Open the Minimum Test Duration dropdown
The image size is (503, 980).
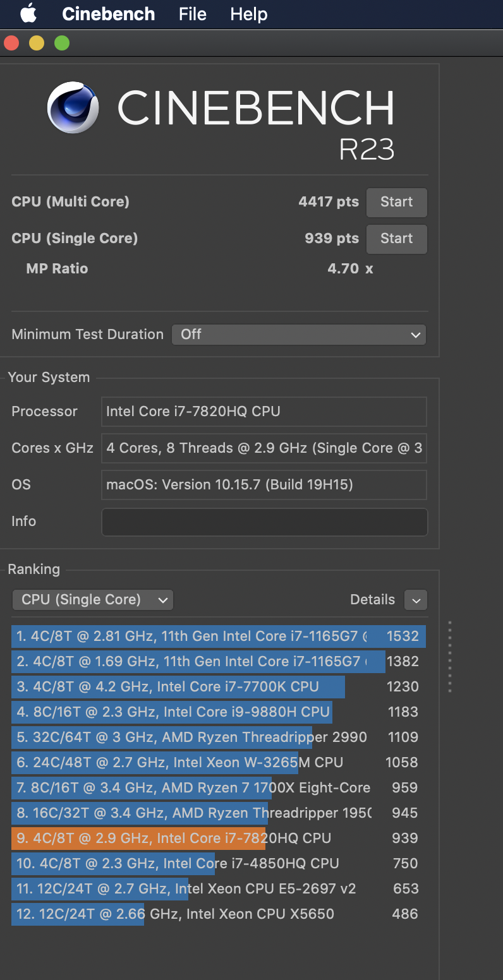click(299, 335)
